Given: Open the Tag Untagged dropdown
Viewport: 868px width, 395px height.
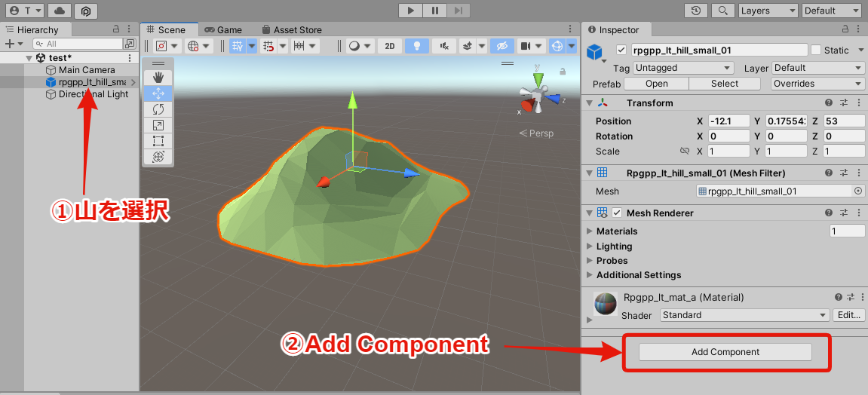Looking at the screenshot, I should [x=683, y=68].
